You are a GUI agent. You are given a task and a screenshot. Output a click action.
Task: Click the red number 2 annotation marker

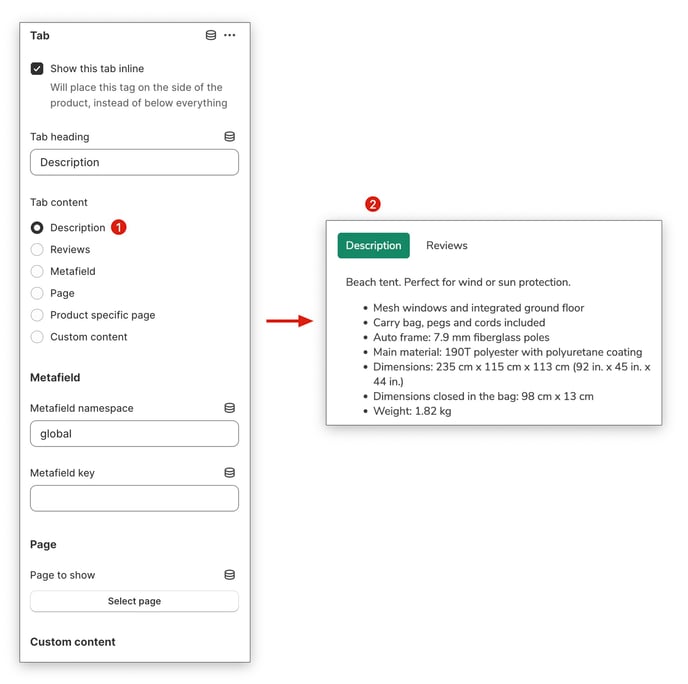[373, 204]
